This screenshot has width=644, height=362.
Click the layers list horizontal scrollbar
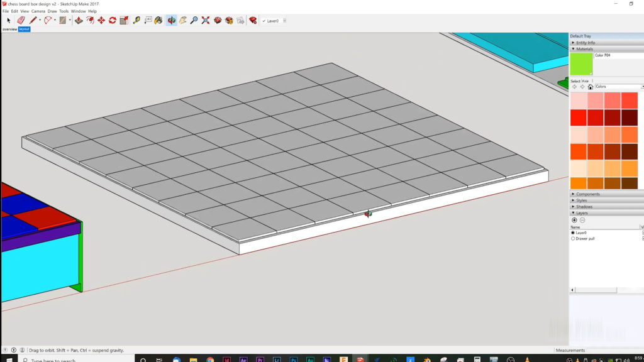(596, 290)
